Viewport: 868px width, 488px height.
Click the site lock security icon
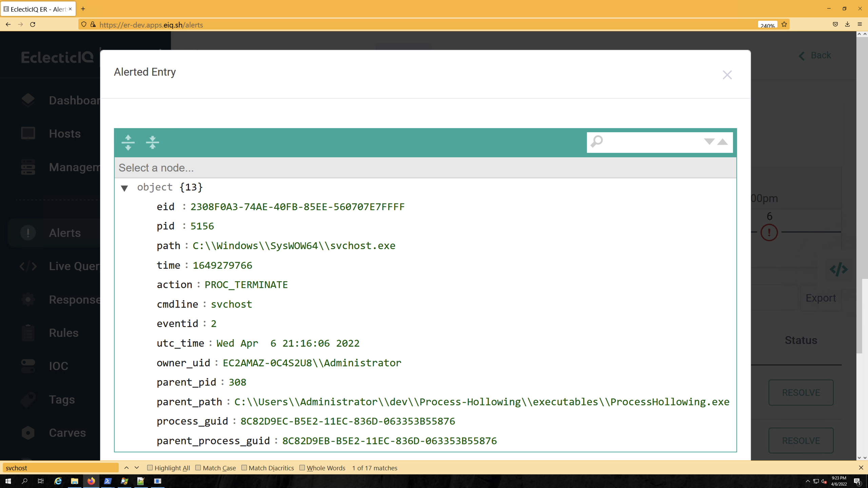pos(93,24)
